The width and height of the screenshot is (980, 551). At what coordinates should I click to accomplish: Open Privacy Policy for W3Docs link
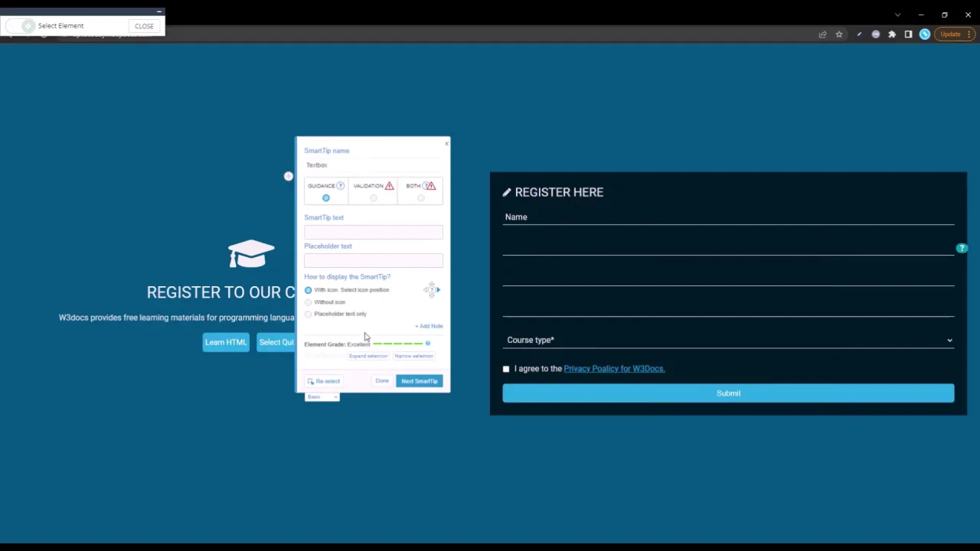[614, 369]
